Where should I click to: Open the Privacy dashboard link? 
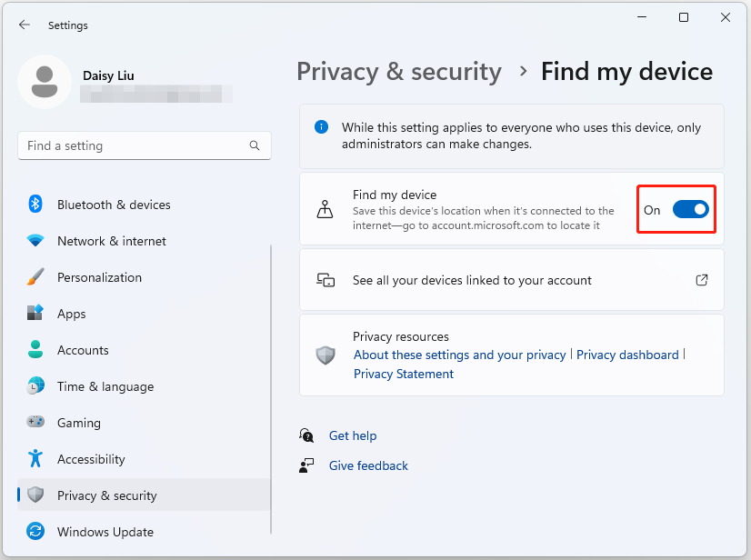(x=627, y=355)
